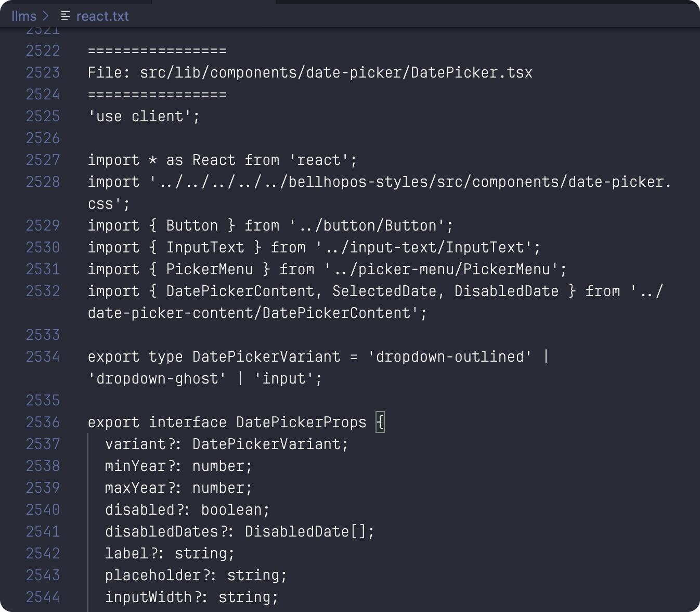Click the PickerMenu identifier on line 2531
700x612 pixels.
[x=210, y=269]
